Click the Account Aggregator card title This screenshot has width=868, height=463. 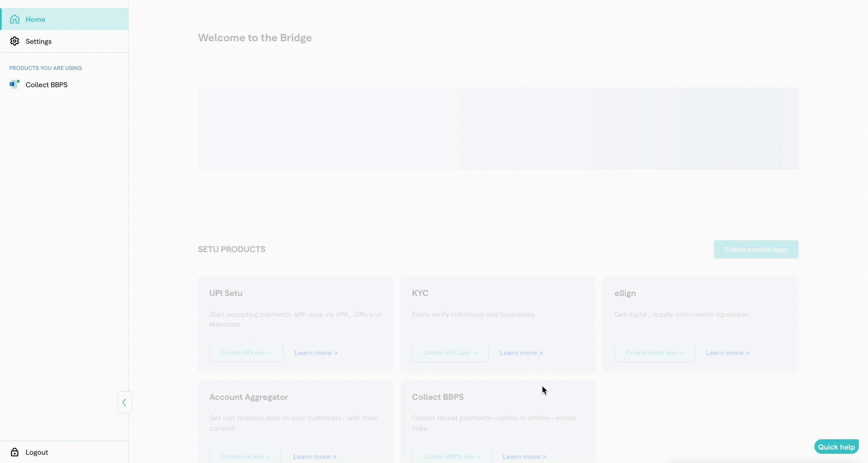[x=249, y=397]
